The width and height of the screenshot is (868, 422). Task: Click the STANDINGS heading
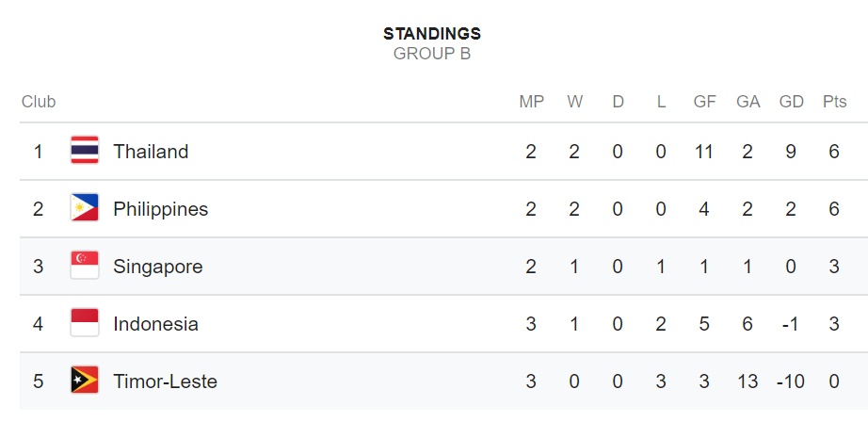[432, 34]
